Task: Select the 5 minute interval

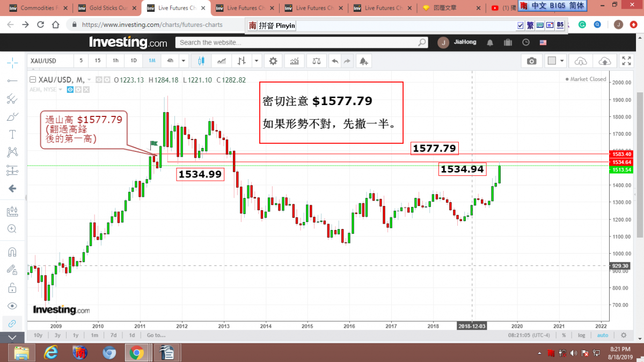Action: pos(82,61)
